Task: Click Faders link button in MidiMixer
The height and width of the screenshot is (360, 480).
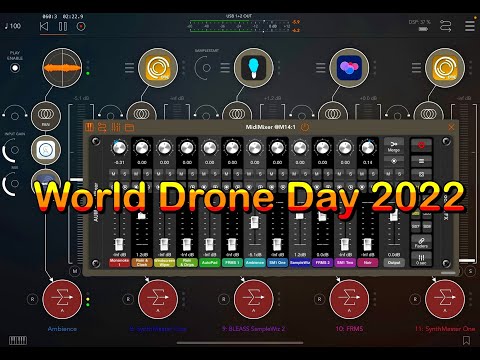Action: tap(421, 242)
